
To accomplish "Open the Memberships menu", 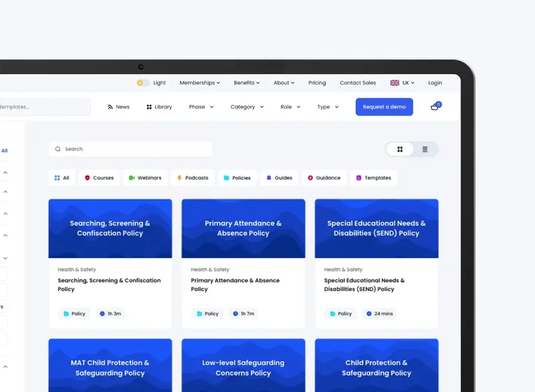I will [201, 83].
